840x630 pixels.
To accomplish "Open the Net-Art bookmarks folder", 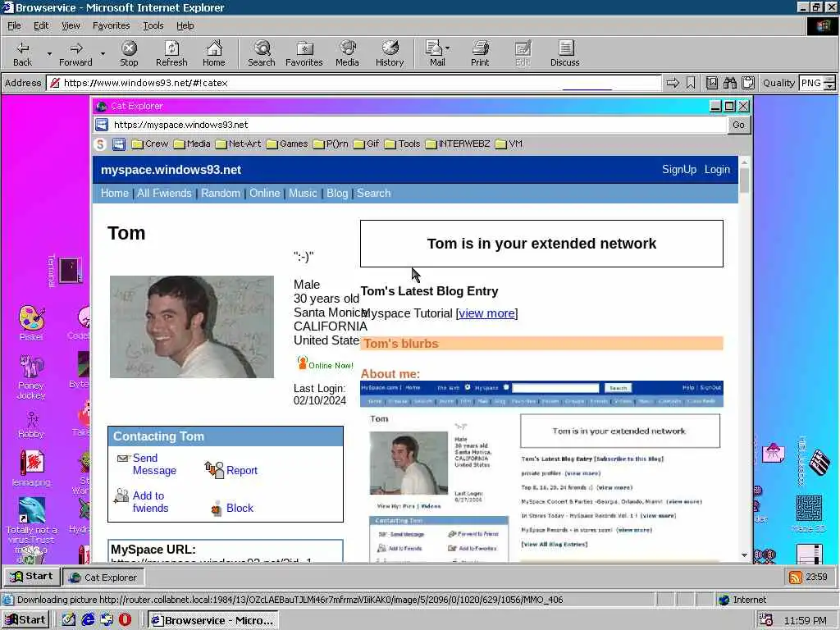I will [x=239, y=144].
